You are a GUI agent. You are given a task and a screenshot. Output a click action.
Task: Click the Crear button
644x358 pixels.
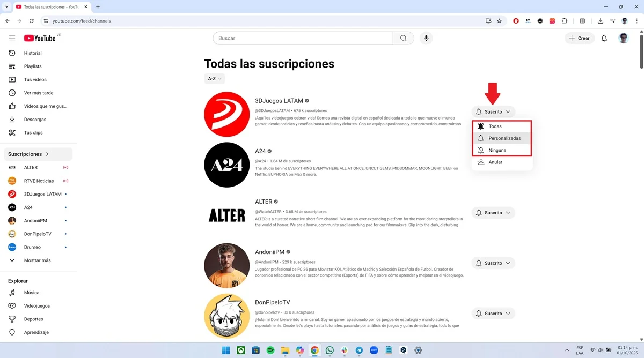coord(580,38)
